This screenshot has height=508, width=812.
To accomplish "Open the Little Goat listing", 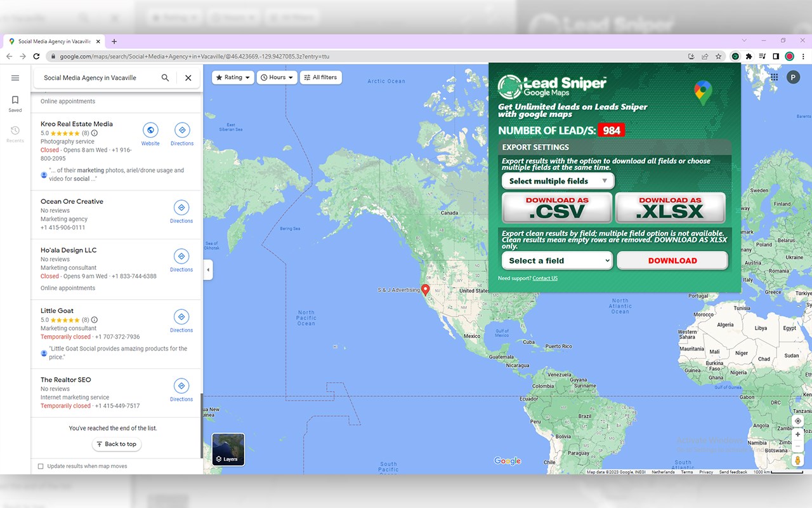I will (x=57, y=311).
